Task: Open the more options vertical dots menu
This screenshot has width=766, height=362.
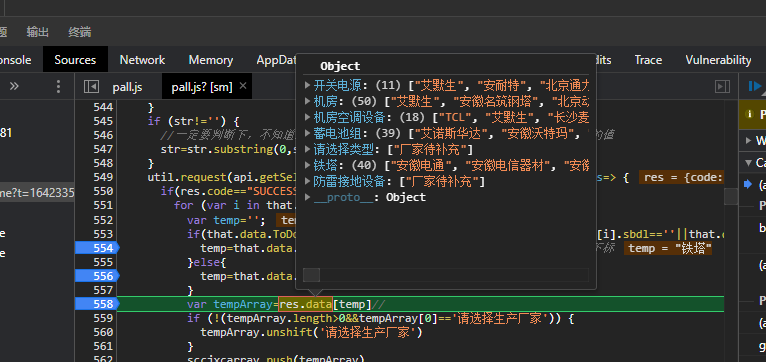Action: (58, 86)
